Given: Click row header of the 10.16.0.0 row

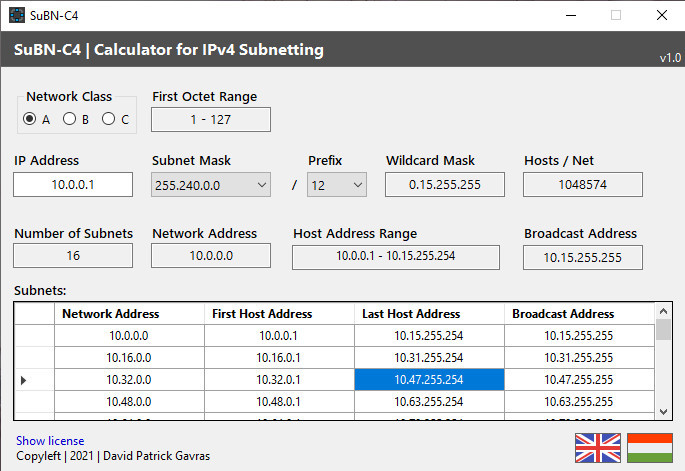Looking at the screenshot, I should click(x=34, y=358).
